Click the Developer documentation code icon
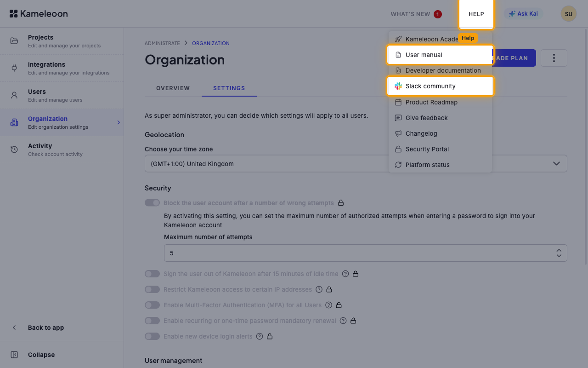 tap(398, 70)
